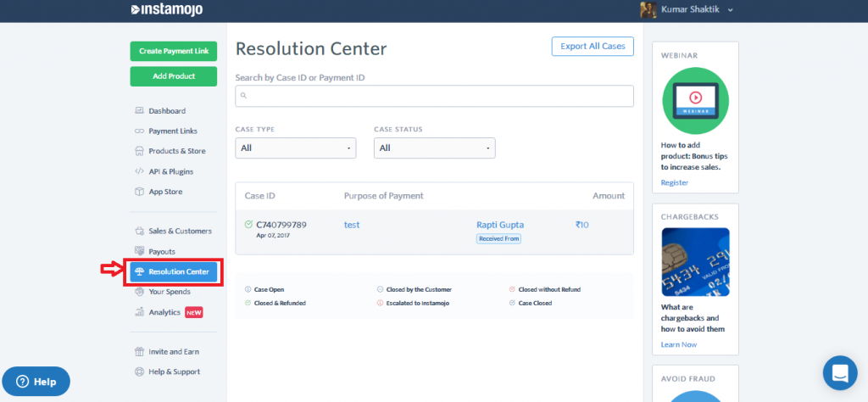Open the Payouts page
Viewport: 868px width, 402px height.
pos(162,251)
